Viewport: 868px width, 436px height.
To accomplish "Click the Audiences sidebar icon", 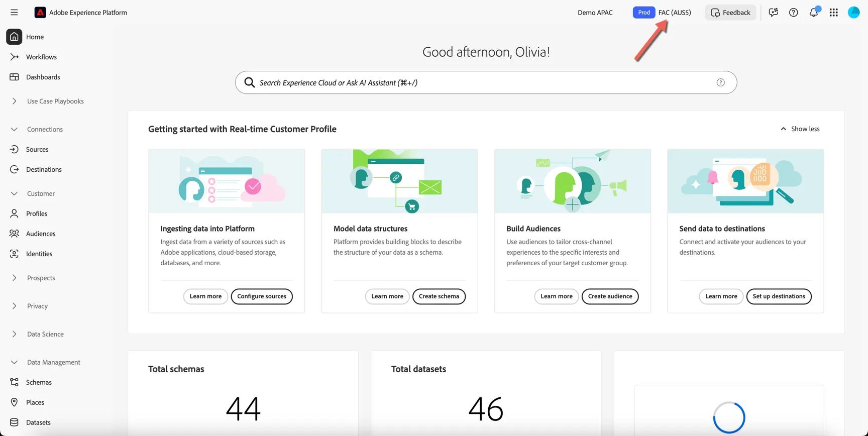I will pos(14,234).
